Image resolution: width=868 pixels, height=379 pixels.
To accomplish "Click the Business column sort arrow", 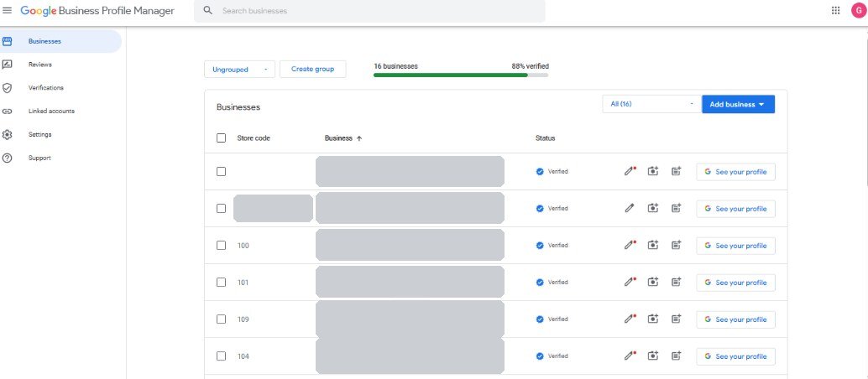I will tap(358, 138).
